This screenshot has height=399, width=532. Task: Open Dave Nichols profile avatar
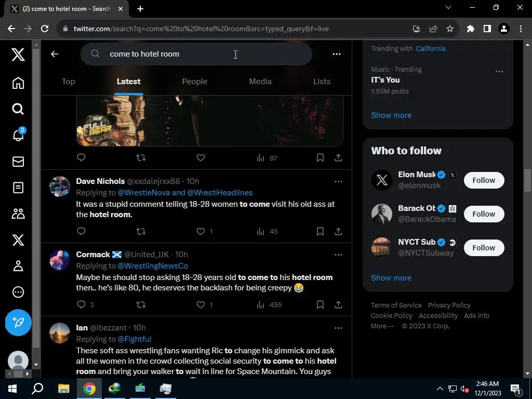click(60, 187)
